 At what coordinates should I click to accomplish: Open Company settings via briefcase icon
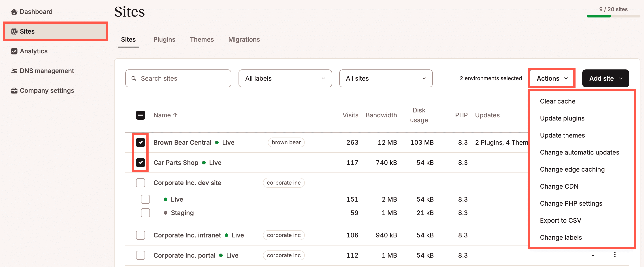pos(14,90)
